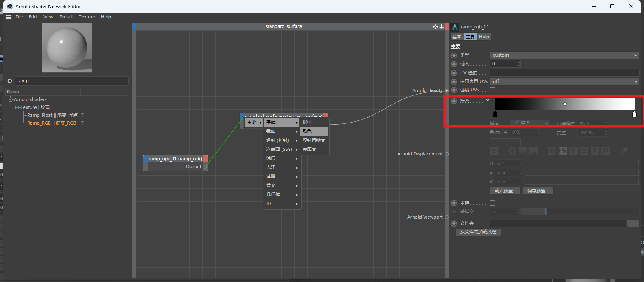
Task: Open the 使用内置 UVs off dropdown
Action: click(565, 81)
